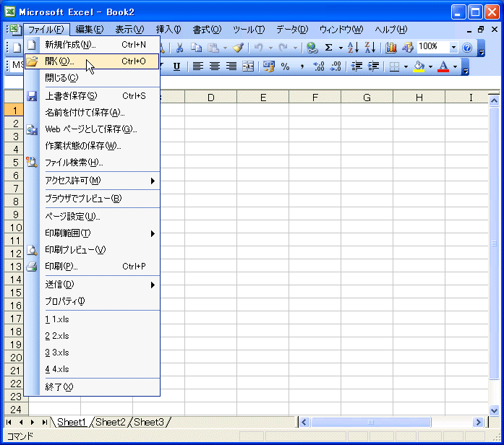Expand formatting toolbar options chevron

[x=466, y=66]
